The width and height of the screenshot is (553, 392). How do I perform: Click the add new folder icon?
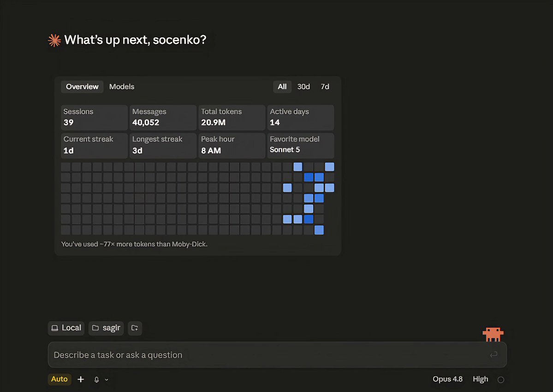tap(135, 328)
